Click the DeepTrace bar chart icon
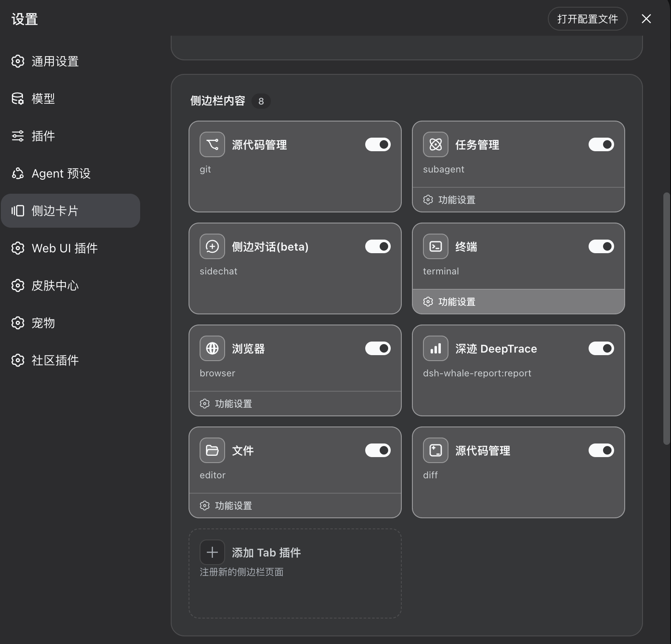This screenshot has width=671, height=644. pos(436,348)
